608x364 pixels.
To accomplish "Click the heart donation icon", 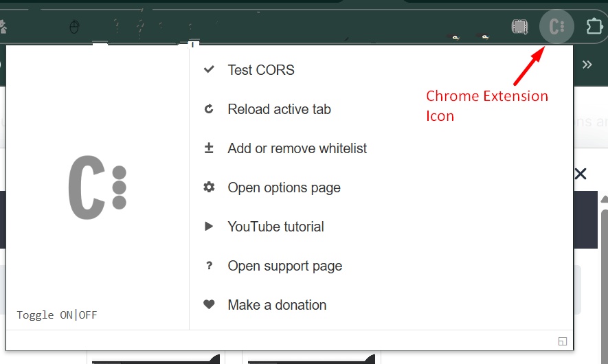I will pyautogui.click(x=209, y=305).
